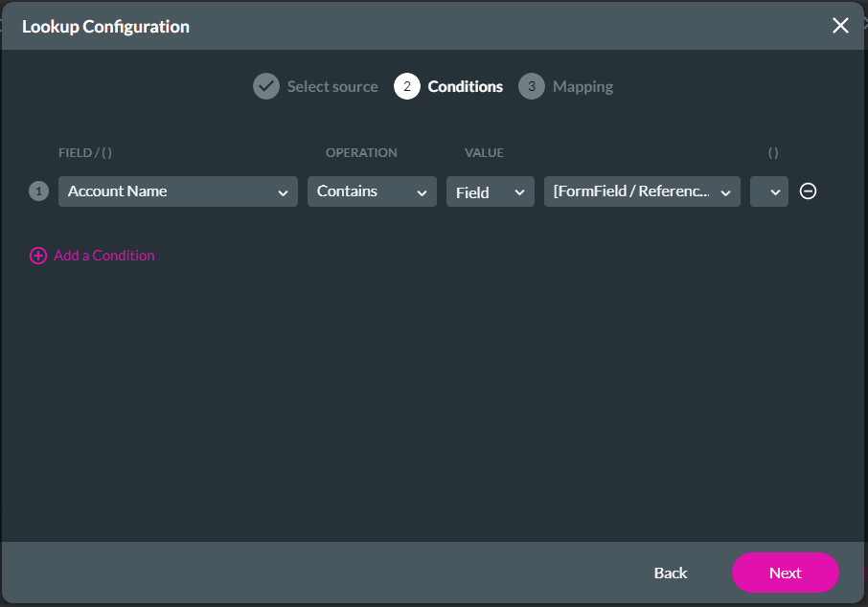Open the Contains operation dropdown
Viewport: 868px width, 607px height.
coord(372,191)
